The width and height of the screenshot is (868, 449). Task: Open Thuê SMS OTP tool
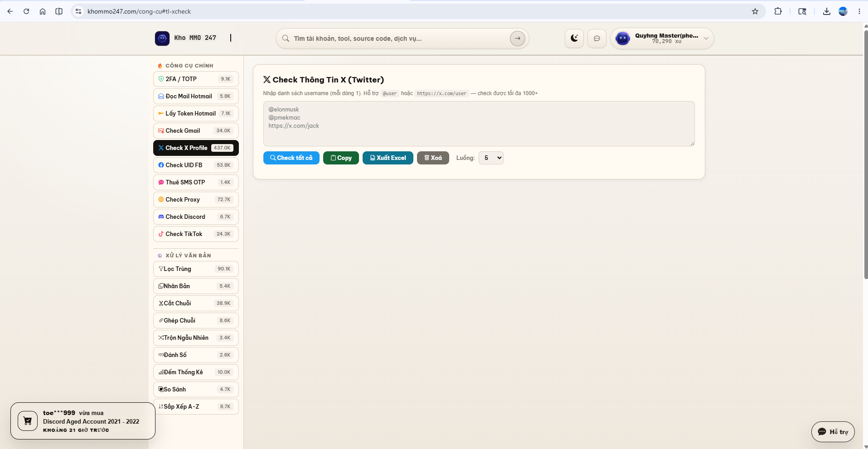196,182
